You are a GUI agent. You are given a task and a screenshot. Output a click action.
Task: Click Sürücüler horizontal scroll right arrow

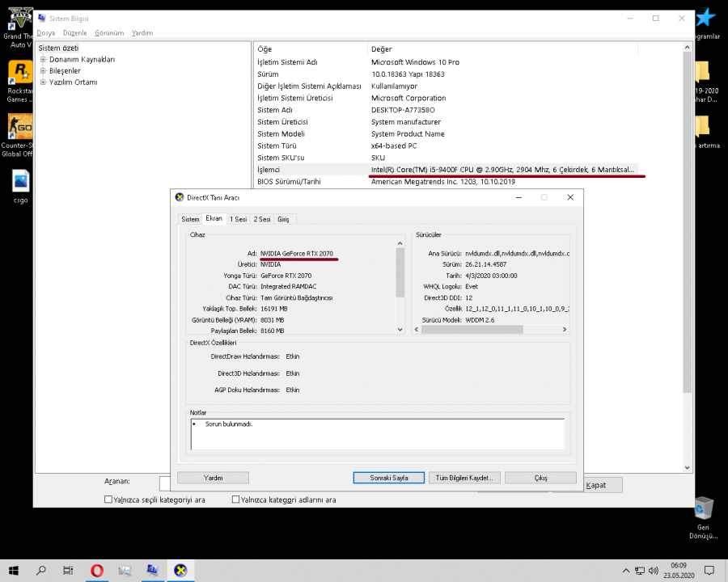[565, 329]
